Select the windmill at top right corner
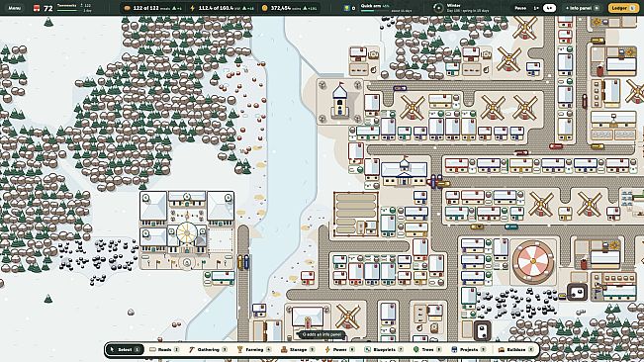This screenshot has height=362, width=644. click(524, 28)
